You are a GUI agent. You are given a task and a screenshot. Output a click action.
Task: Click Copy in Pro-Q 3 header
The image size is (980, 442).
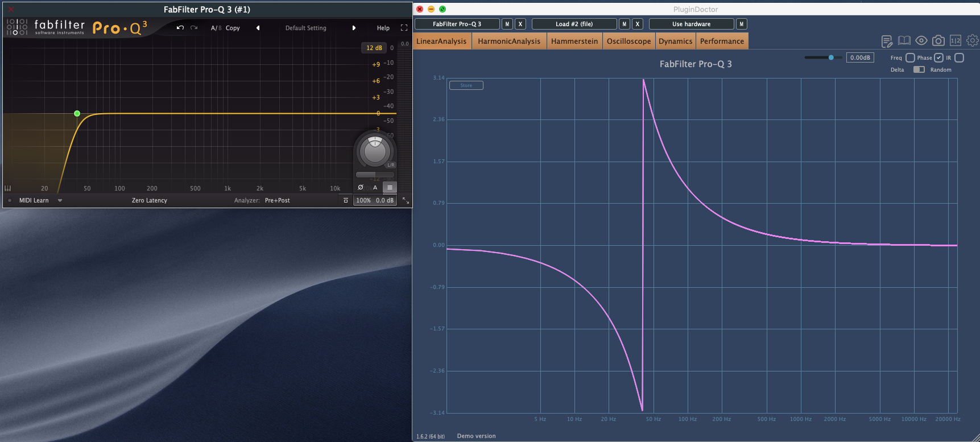click(233, 28)
